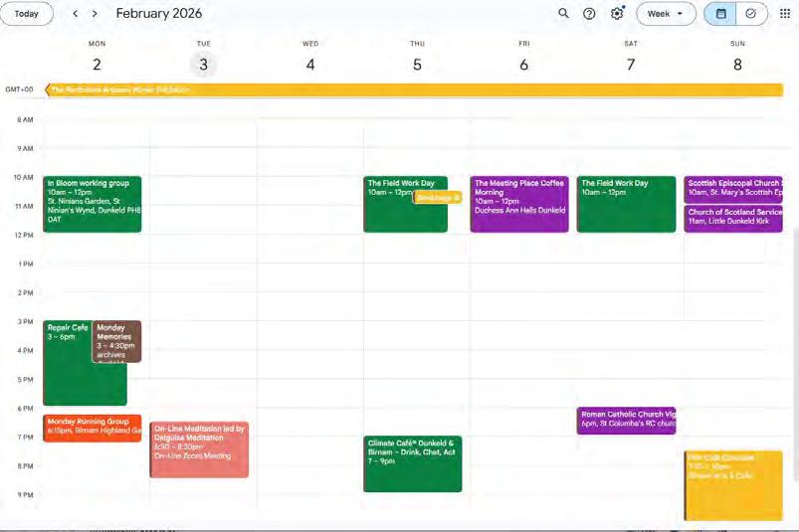Open In Bloom working group event

(93, 204)
